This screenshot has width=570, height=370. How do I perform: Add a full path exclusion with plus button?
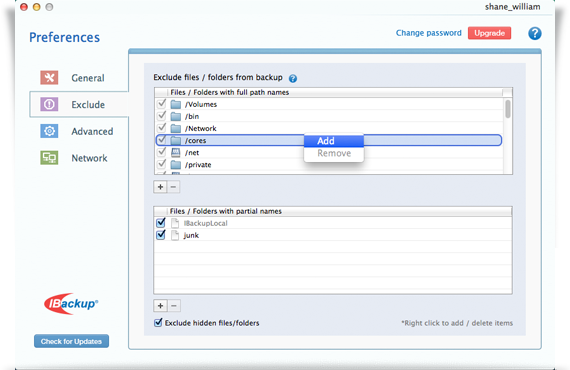pos(160,187)
